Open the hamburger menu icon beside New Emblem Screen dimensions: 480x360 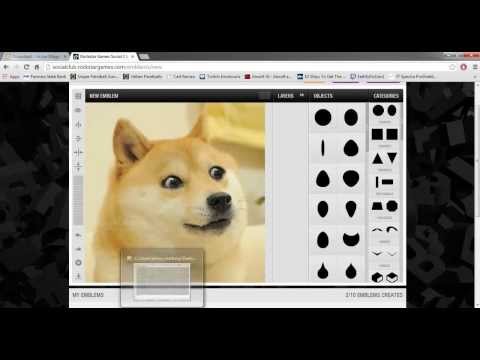[x=78, y=96]
